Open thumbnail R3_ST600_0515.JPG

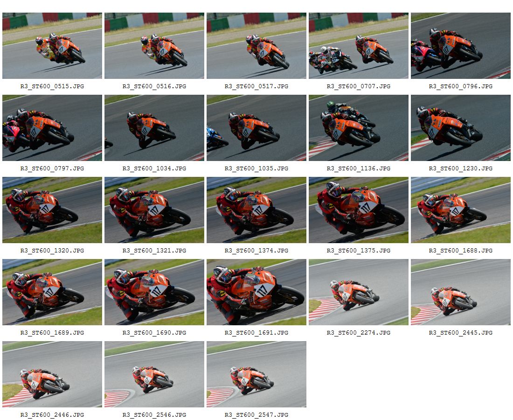(52, 46)
